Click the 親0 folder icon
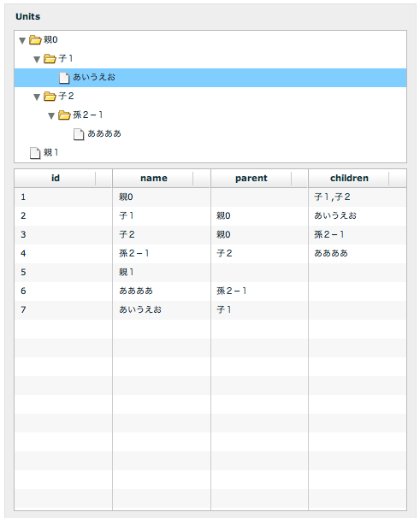 point(35,40)
